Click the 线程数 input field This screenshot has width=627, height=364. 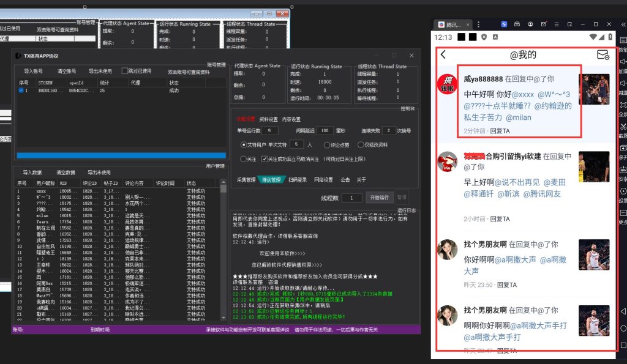[x=351, y=198]
